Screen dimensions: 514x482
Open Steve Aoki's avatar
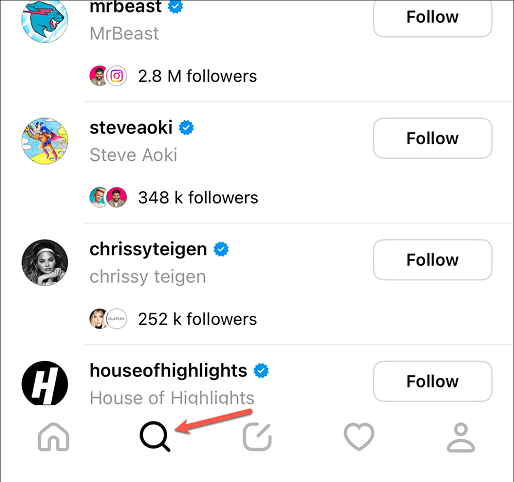(45, 141)
